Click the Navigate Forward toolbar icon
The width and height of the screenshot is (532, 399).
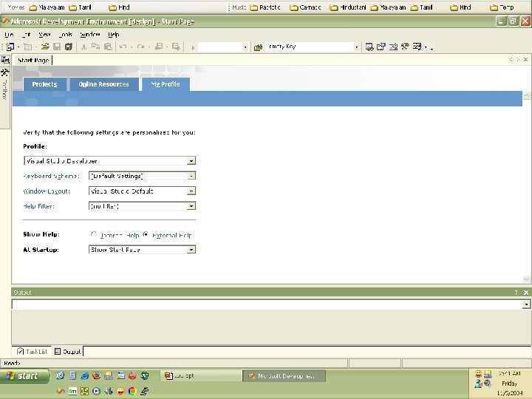point(176,47)
